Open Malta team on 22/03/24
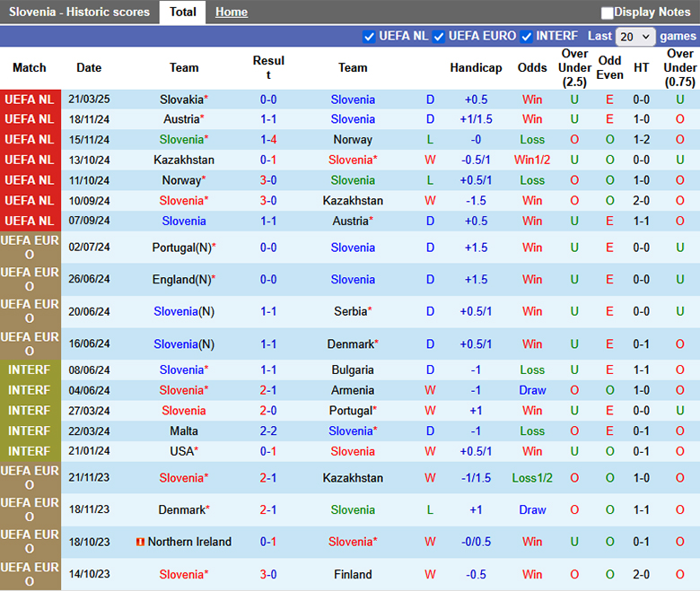The image size is (700, 591). pos(184,430)
